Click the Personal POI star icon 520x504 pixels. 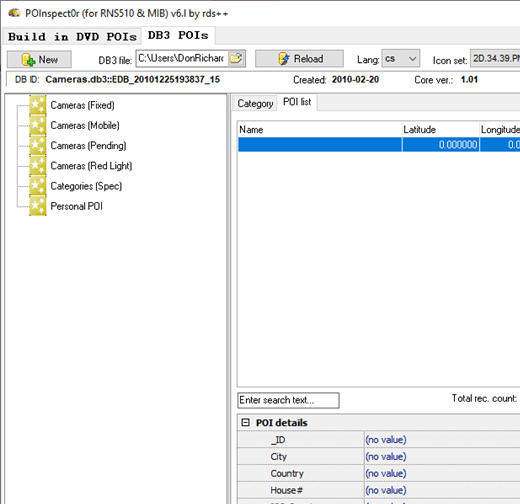pos(38,206)
